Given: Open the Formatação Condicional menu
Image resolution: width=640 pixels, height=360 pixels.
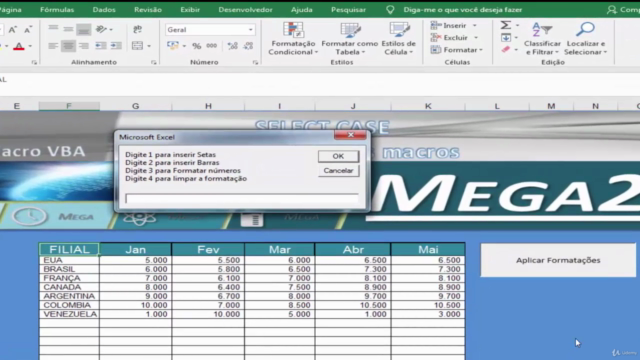Looking at the screenshot, I should [293, 39].
